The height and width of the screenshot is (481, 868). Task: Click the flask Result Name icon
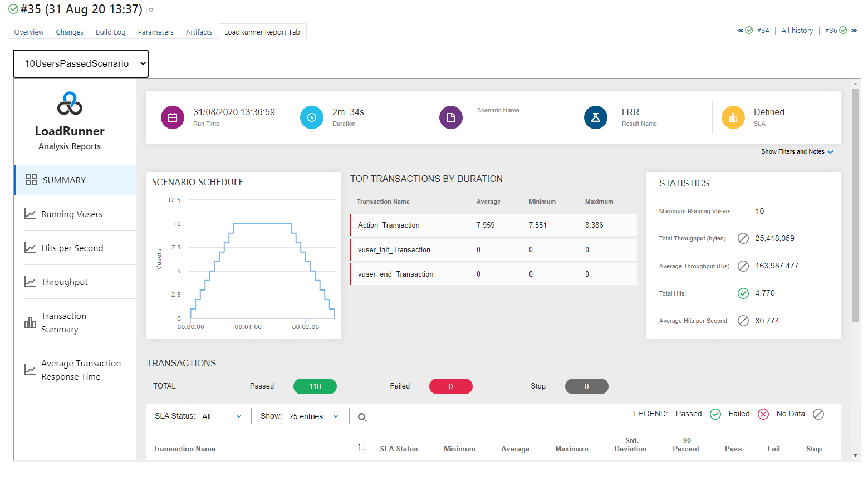(596, 117)
